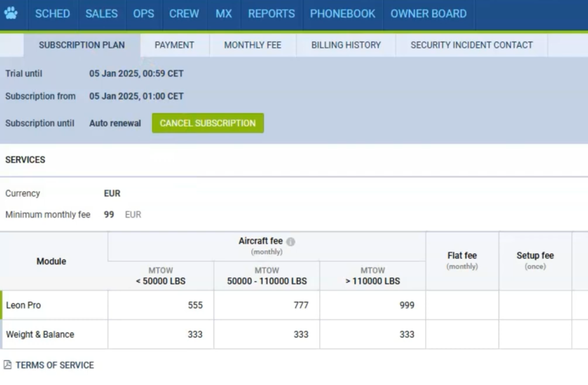Viewport: 588px width, 385px height.
Task: Click the Terms of Service PDF icon
Action: click(7, 365)
